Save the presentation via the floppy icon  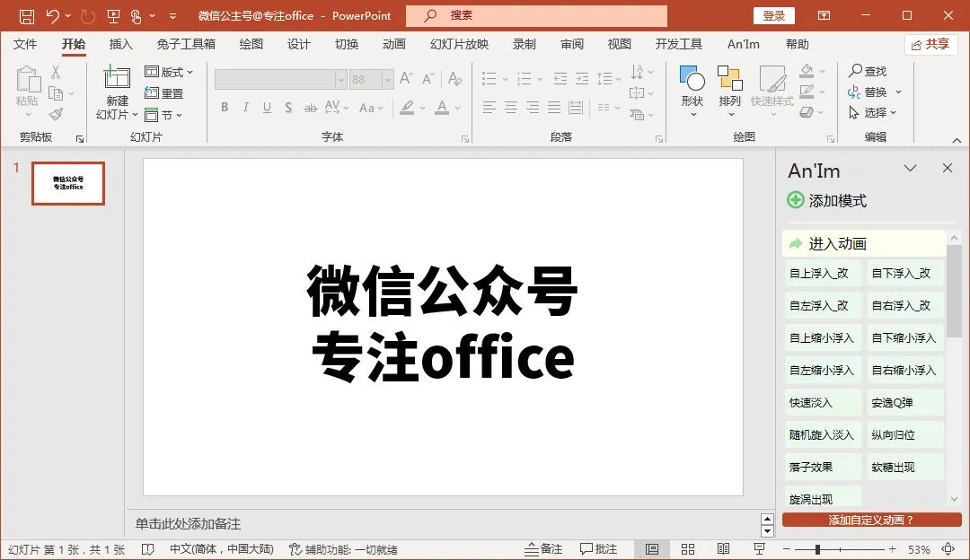coord(27,16)
